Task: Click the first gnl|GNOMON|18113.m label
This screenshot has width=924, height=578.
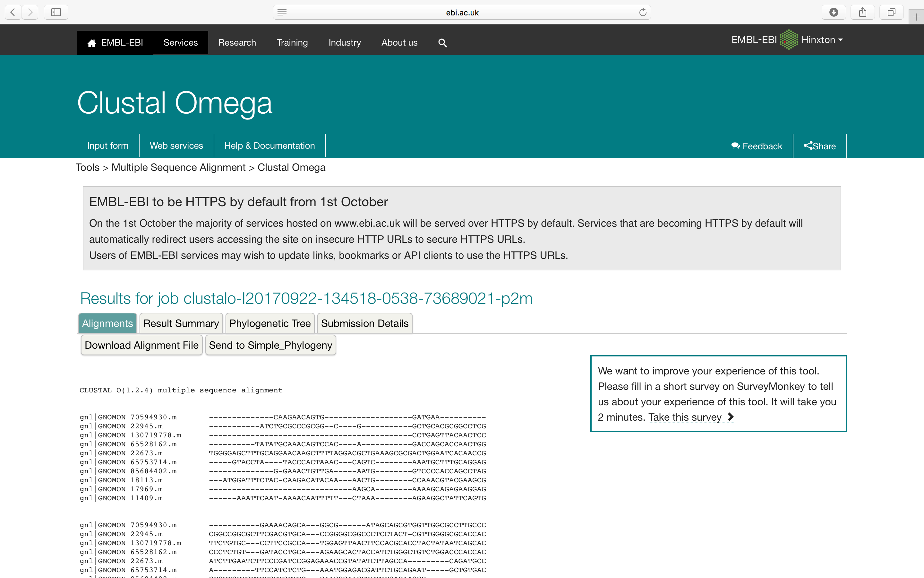Action: [121, 480]
